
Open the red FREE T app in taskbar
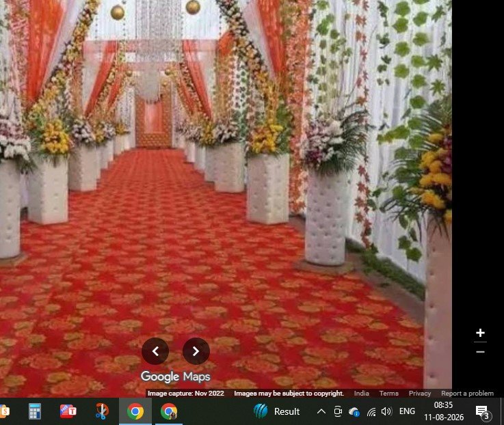tap(68, 411)
